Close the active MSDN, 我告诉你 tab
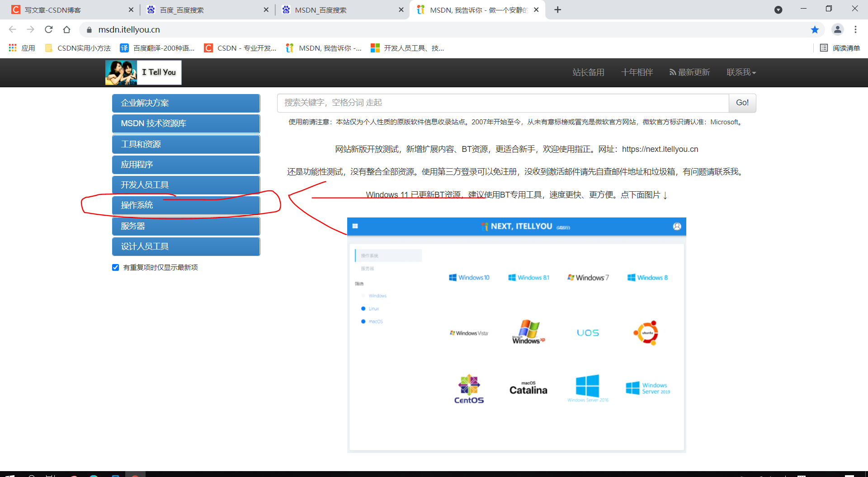 pos(536,10)
